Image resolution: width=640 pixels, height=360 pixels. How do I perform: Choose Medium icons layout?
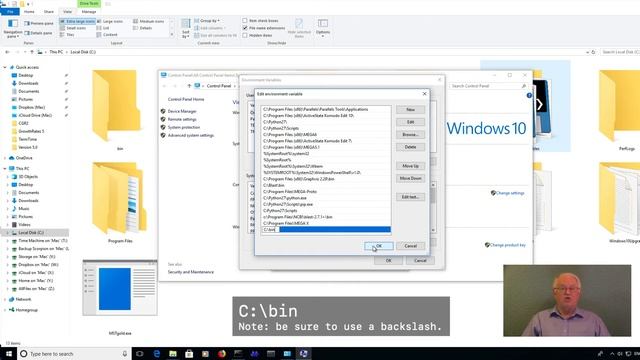click(x=149, y=21)
